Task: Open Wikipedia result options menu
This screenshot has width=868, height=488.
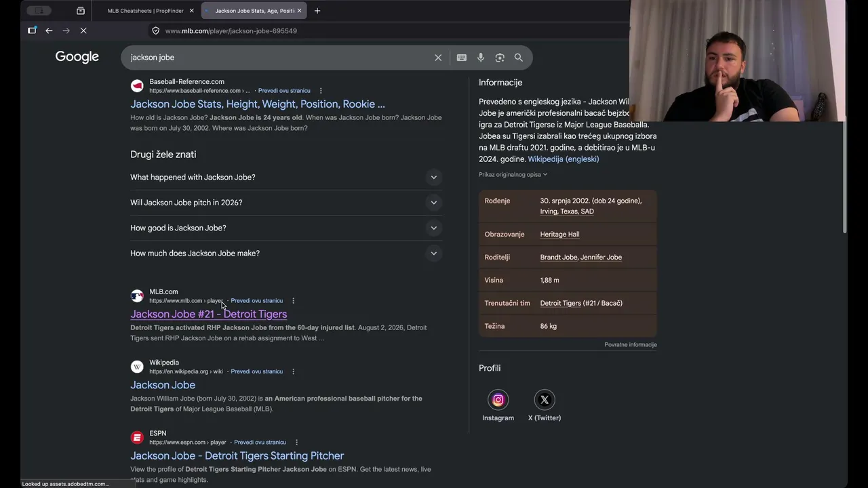Action: (x=293, y=371)
